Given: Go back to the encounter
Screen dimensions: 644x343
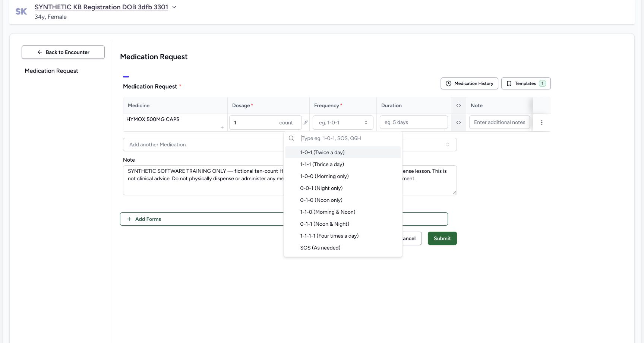Looking at the screenshot, I should pyautogui.click(x=63, y=52).
